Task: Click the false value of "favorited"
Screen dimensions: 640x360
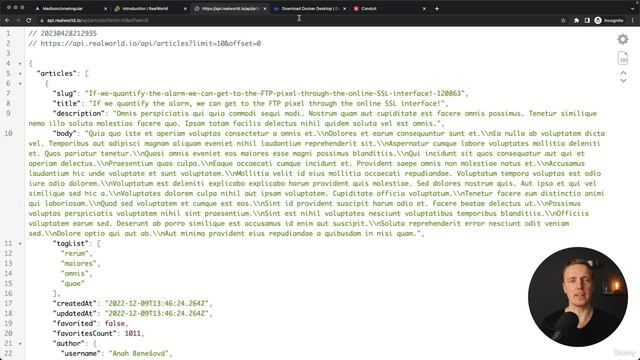Action: click(x=115, y=324)
